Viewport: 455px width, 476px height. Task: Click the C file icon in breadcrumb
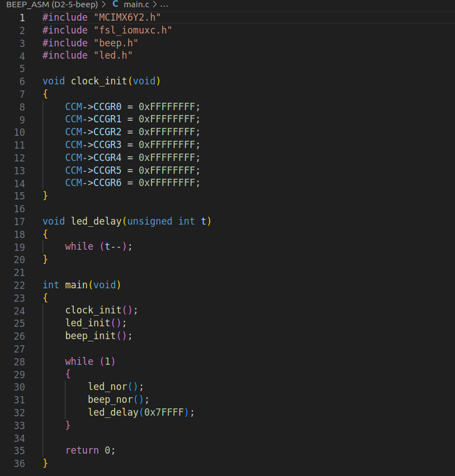click(115, 4)
